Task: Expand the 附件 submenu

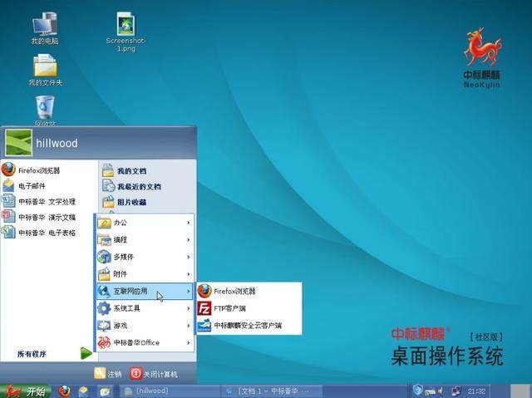Action: coord(145,274)
